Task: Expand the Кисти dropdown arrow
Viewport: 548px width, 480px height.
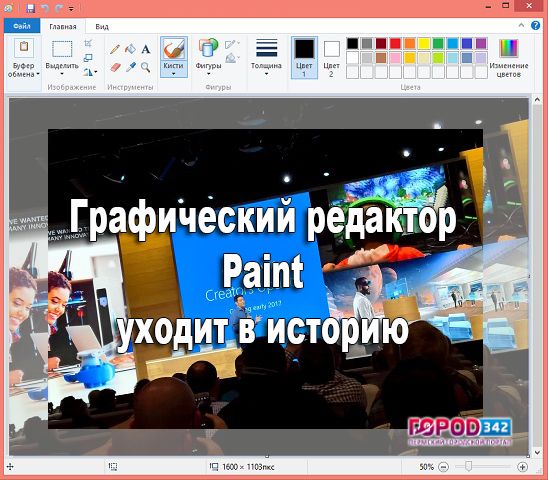Action: 173,74
